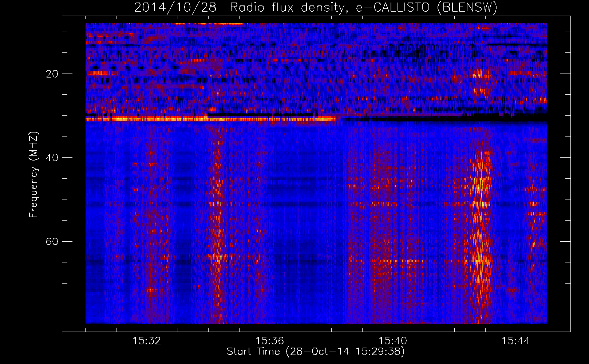Click the 20 MHz frequency tick label
The height and width of the screenshot is (364, 589).
pos(52,74)
